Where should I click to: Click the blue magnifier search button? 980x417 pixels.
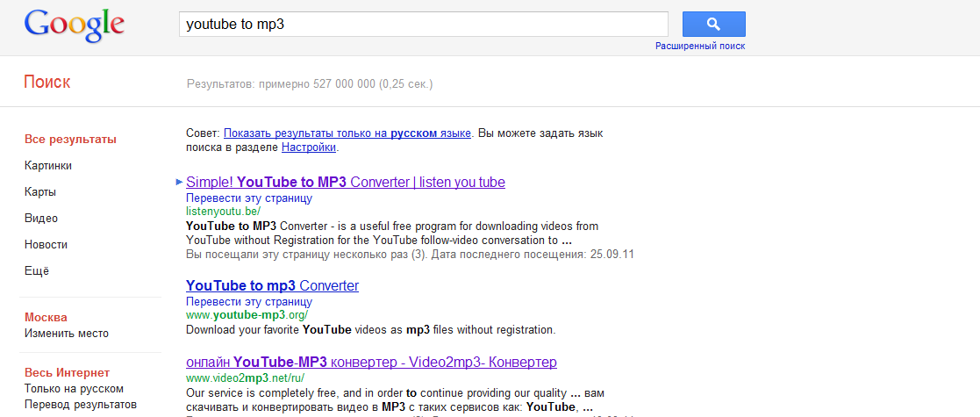pyautogui.click(x=714, y=25)
